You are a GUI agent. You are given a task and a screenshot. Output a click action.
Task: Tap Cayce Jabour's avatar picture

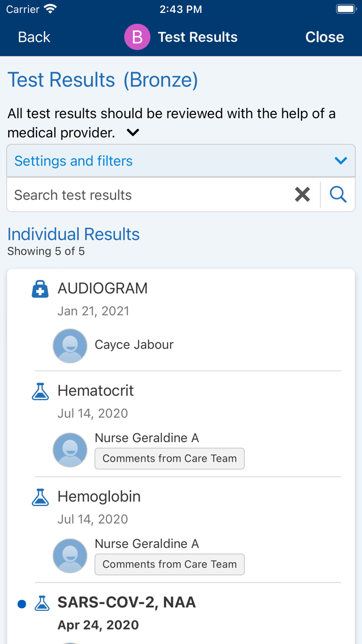point(70,345)
